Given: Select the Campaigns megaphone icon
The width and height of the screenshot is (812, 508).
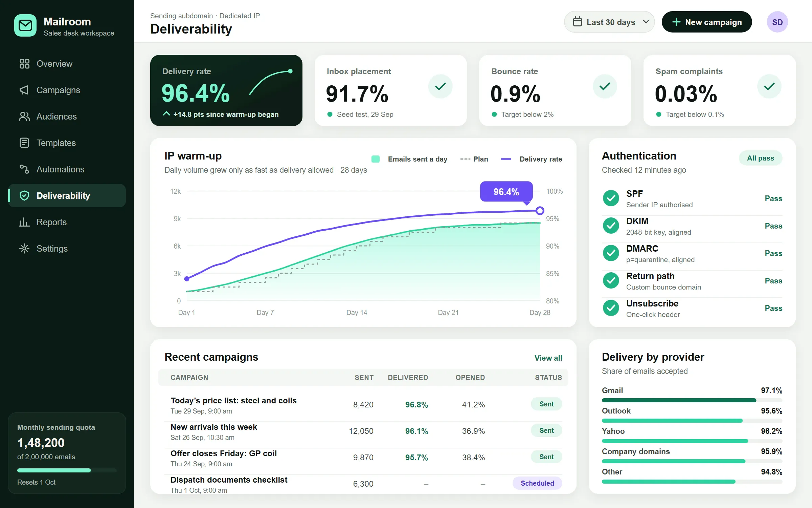Looking at the screenshot, I should 24,90.
